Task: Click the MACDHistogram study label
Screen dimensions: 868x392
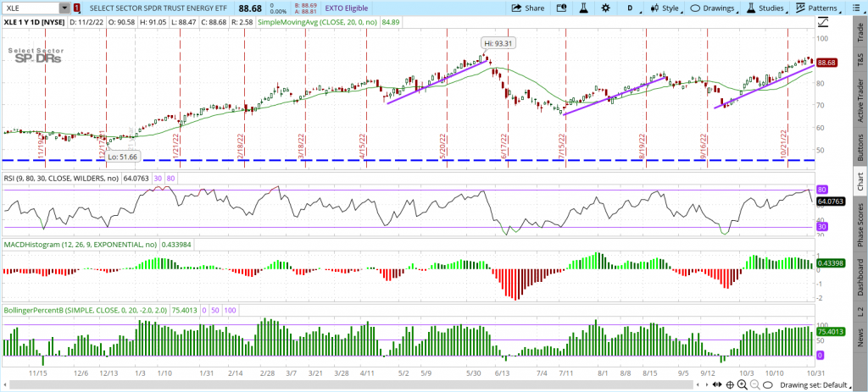Action: (81, 244)
